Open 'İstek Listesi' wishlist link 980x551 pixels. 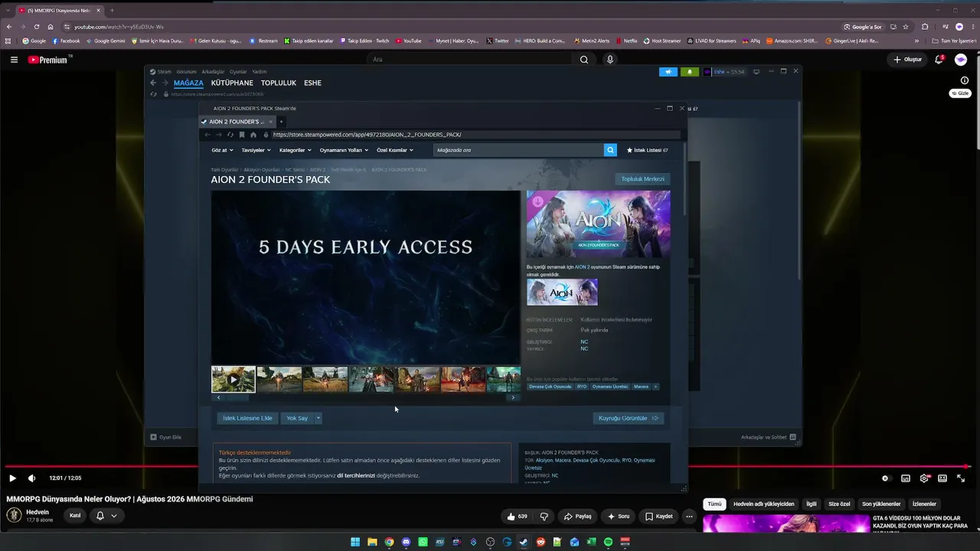click(x=648, y=150)
